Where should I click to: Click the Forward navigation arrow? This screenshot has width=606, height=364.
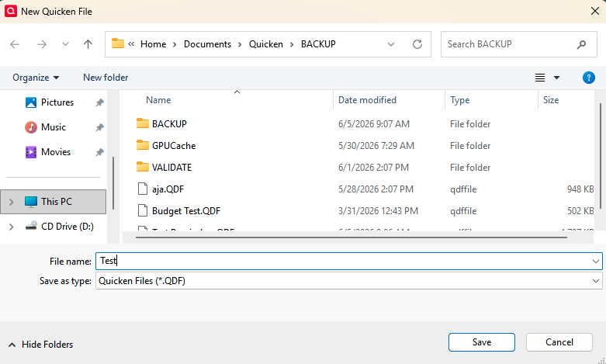pos(41,44)
